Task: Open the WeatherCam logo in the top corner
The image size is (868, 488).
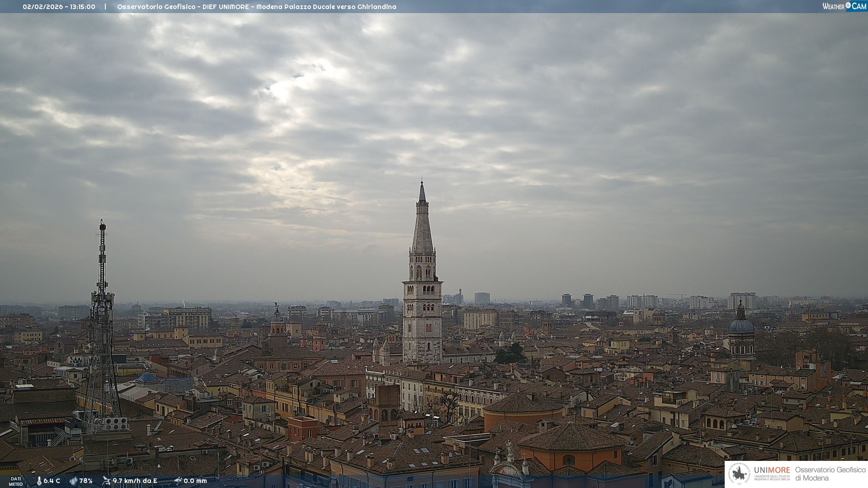Action: (844, 6)
